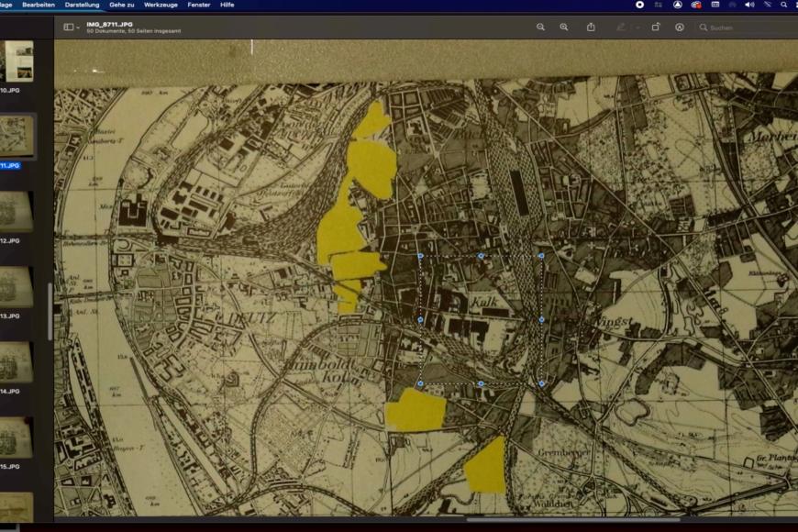Screen dimensions: 798x532
Task: Open the Share button in the toolbar
Action: coord(591,27)
